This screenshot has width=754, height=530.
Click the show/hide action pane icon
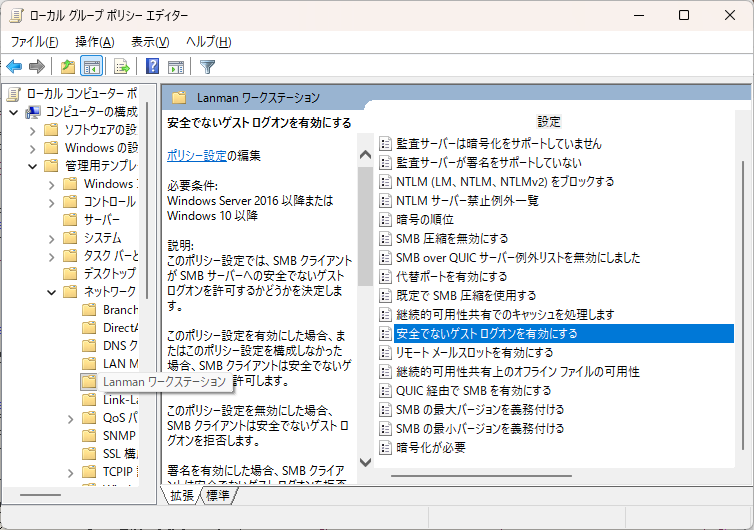point(176,67)
